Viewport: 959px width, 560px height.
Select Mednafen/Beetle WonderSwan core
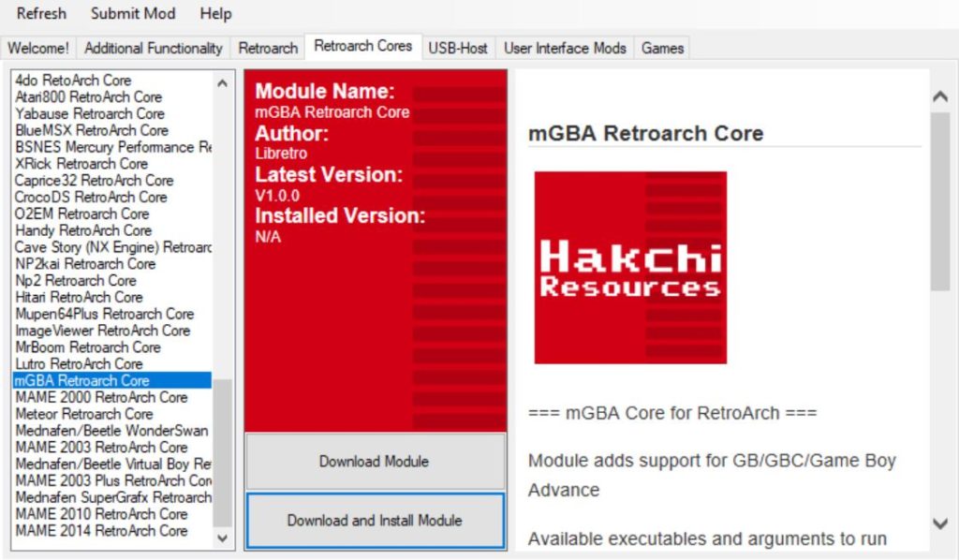click(x=112, y=431)
